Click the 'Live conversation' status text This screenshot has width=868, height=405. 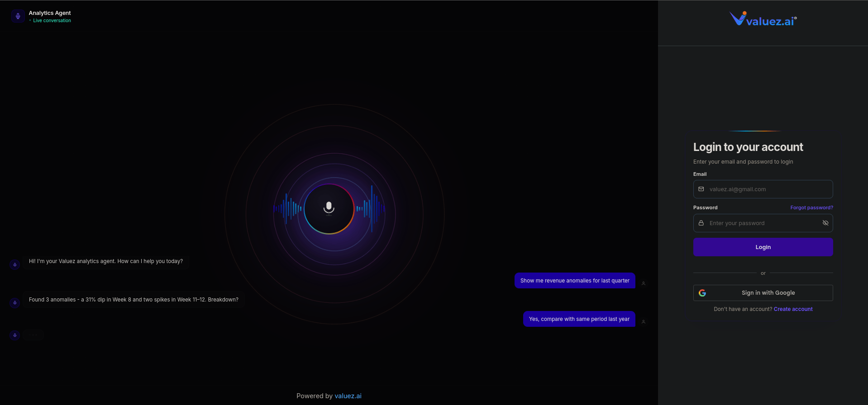[52, 21]
